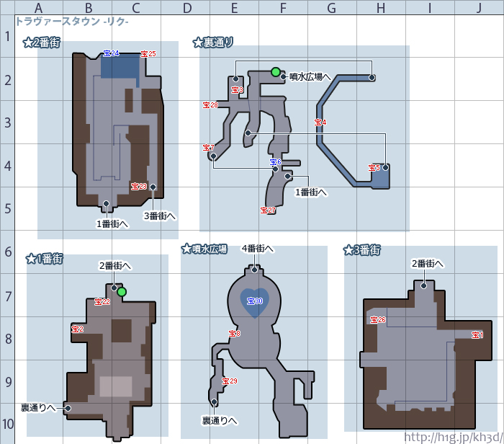Select the ★3番街 area title

[x=362, y=250]
